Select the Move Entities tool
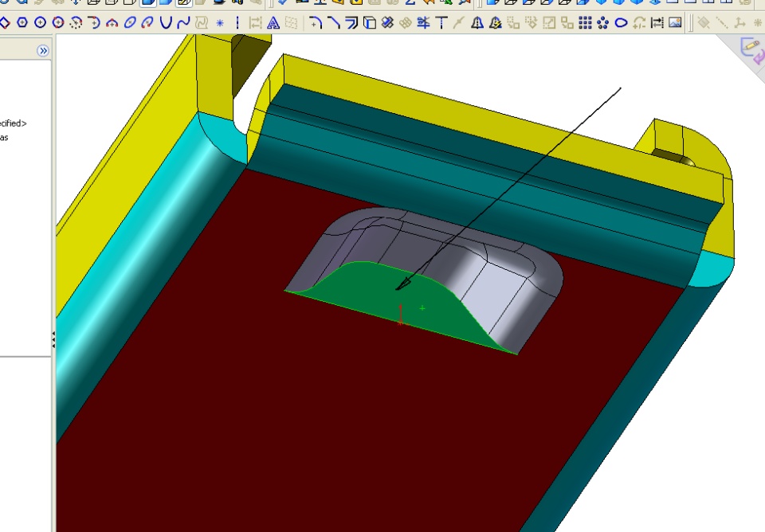The width and height of the screenshot is (765, 532). (x=513, y=22)
